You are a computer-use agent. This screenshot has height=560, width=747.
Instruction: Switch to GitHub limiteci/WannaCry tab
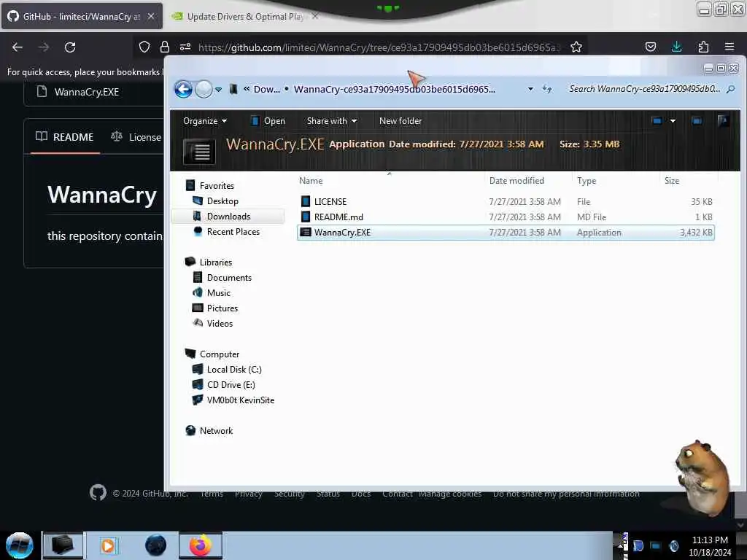point(82,16)
